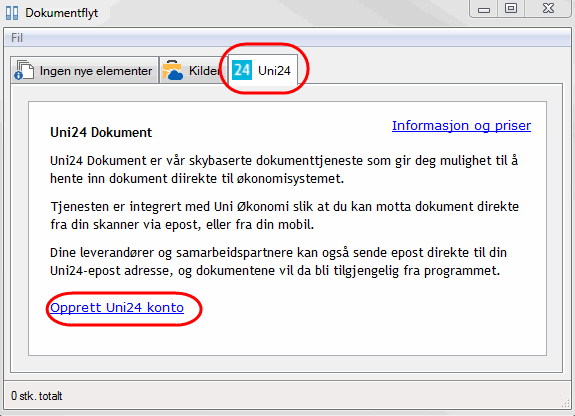575x416 pixels.
Task: Switch to the Ingen nye elementer tab
Action: click(x=84, y=70)
